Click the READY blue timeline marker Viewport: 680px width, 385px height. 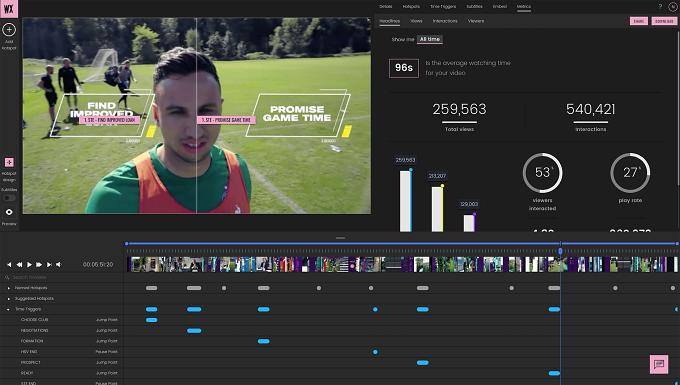point(554,373)
